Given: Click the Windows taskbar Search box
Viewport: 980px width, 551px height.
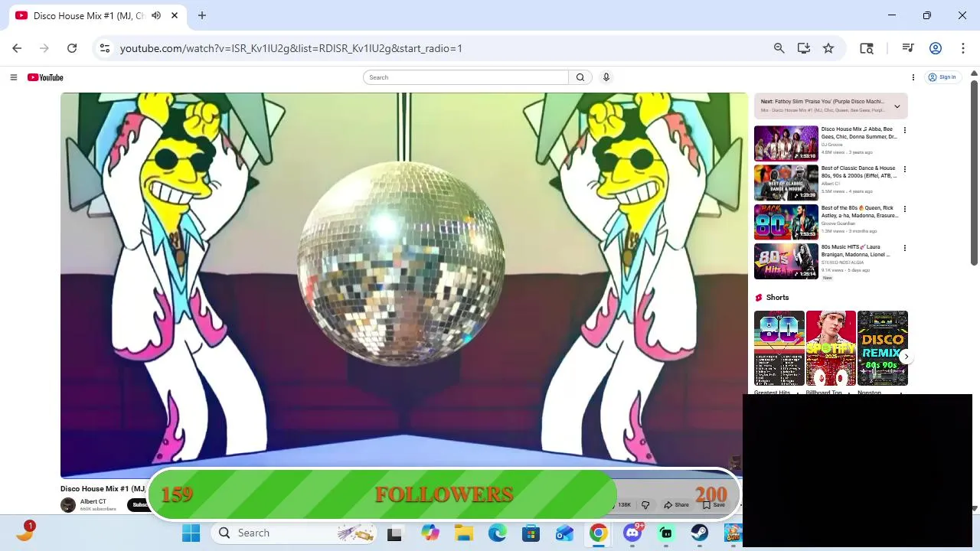Looking at the screenshot, I should coord(292,533).
